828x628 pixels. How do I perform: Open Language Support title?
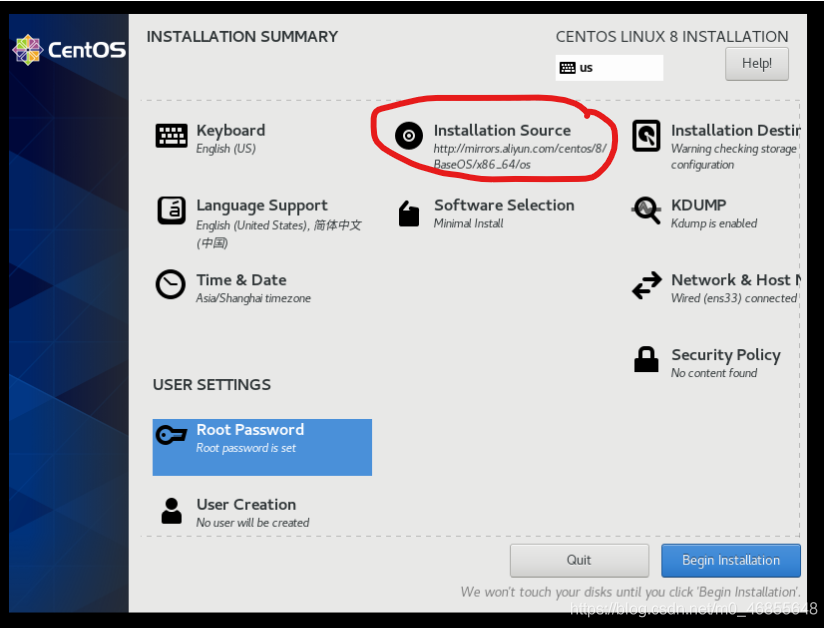pos(262,205)
